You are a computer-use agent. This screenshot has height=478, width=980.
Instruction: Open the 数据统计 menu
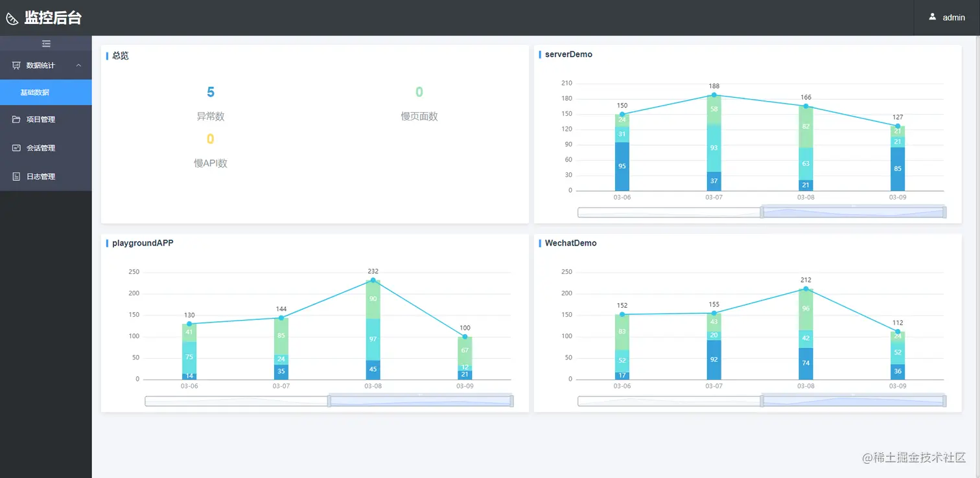click(46, 65)
